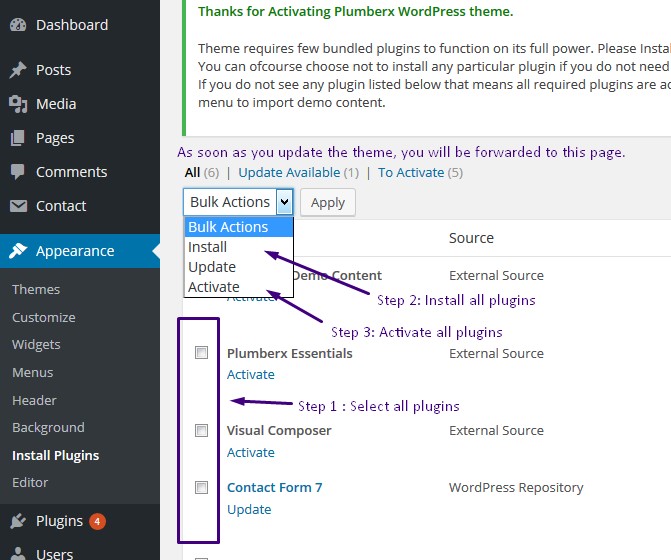Click the Appearance paintbrush icon
671x560 pixels.
point(18,251)
